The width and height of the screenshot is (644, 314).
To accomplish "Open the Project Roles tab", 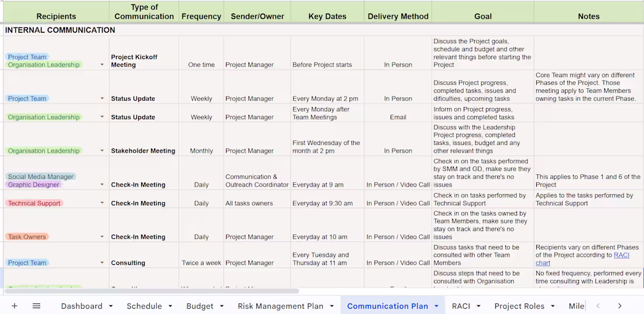I will 519,306.
